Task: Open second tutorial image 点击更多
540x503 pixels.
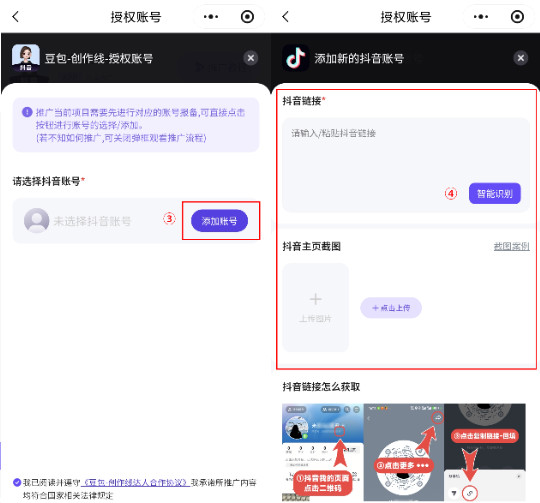Action: click(404, 452)
